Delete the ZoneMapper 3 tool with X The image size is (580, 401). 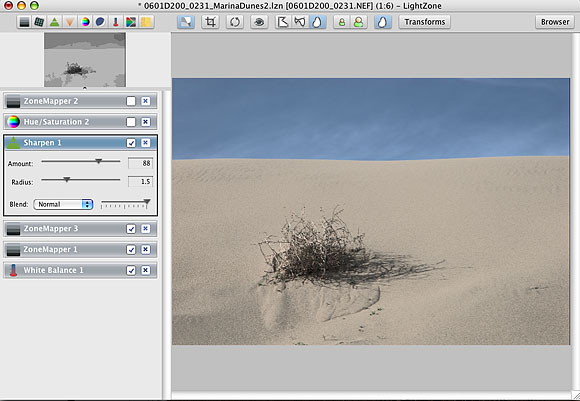145,229
